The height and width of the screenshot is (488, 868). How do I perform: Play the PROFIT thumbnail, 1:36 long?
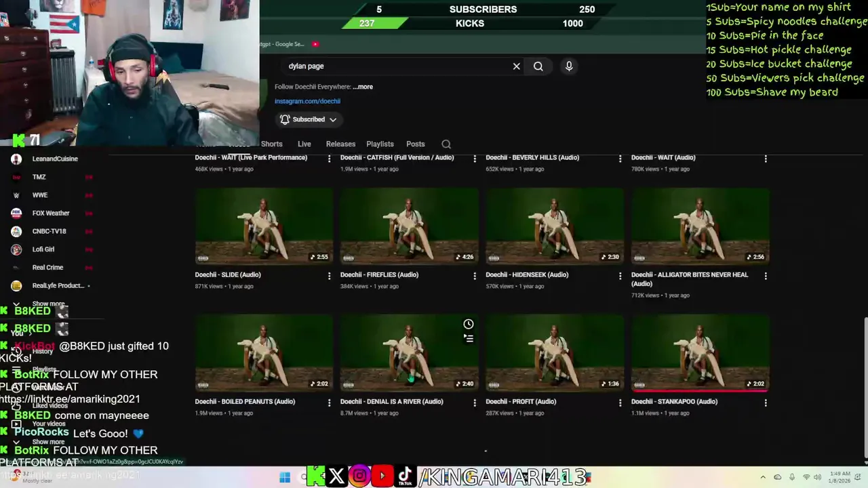555,352
